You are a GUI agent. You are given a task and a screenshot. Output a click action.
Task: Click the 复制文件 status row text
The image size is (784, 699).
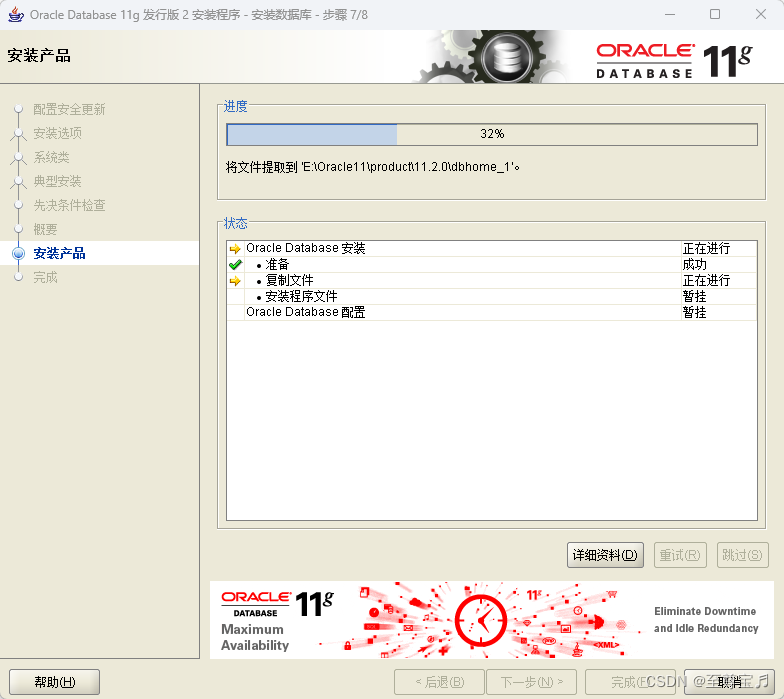click(289, 280)
